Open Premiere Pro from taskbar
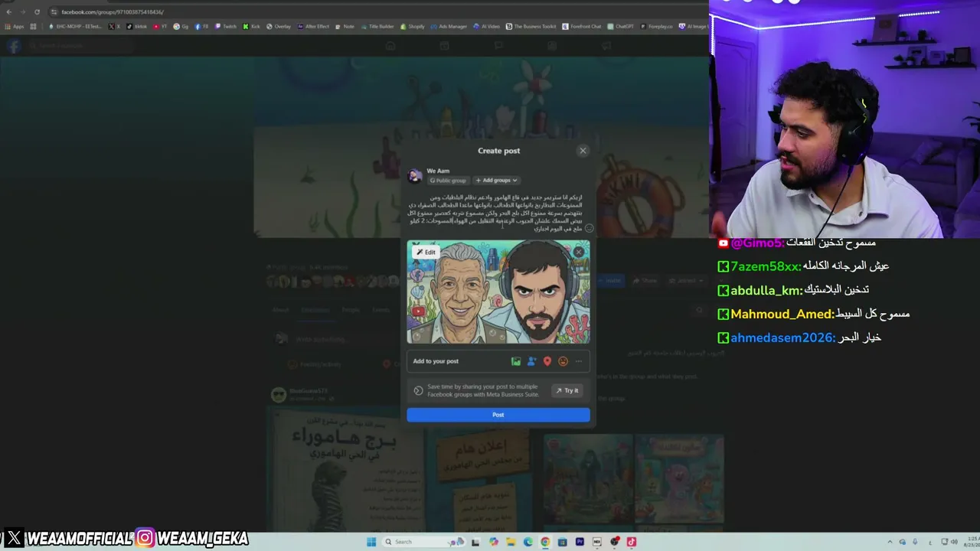Screen dimensions: 980x551 (580, 542)
